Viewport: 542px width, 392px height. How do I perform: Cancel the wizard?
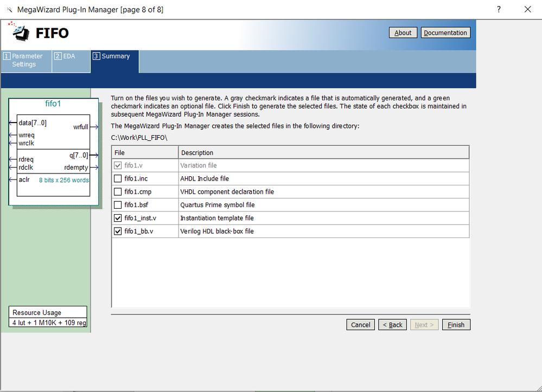point(361,325)
